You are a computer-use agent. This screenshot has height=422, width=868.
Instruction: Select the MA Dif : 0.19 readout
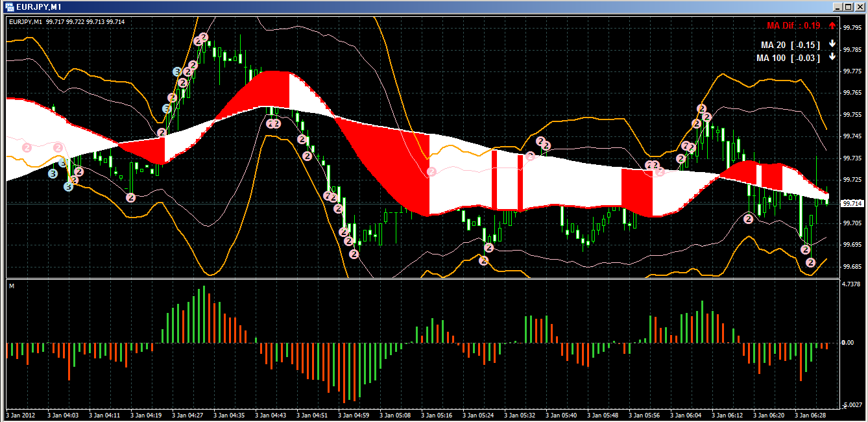(x=793, y=25)
